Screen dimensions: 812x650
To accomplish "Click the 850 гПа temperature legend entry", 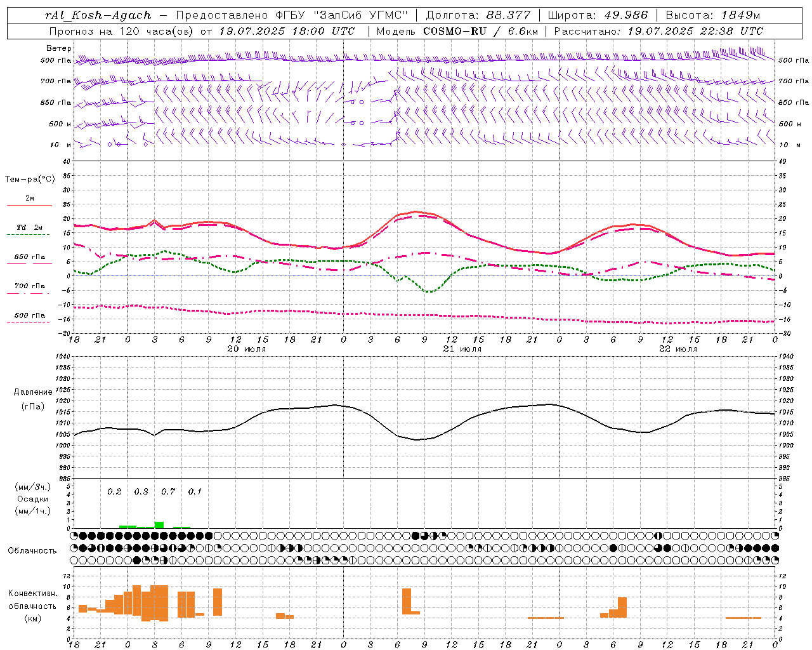I will coord(30,257).
